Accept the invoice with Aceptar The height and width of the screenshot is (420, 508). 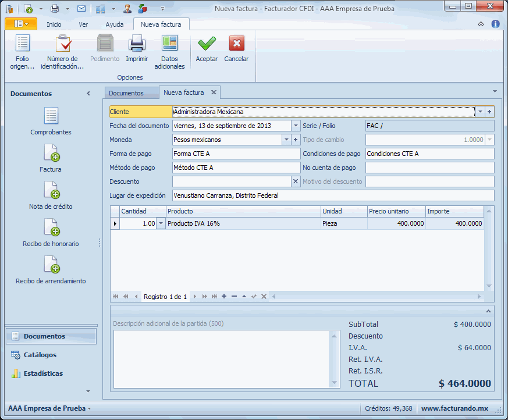point(207,51)
